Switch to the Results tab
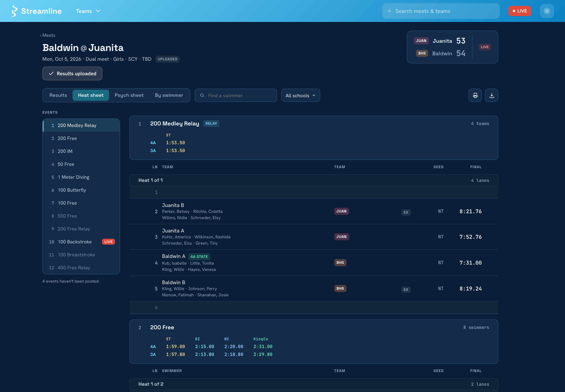 pos(58,95)
